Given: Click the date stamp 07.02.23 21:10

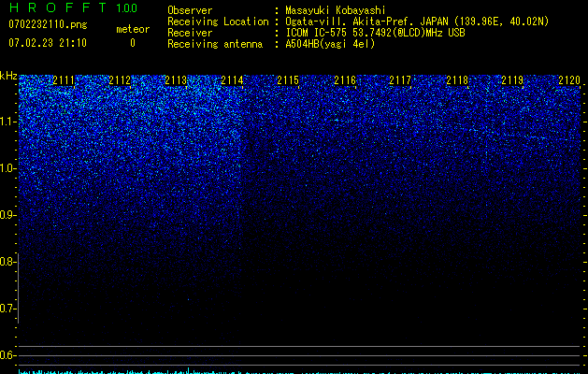Looking at the screenshot, I should pyautogui.click(x=48, y=43).
